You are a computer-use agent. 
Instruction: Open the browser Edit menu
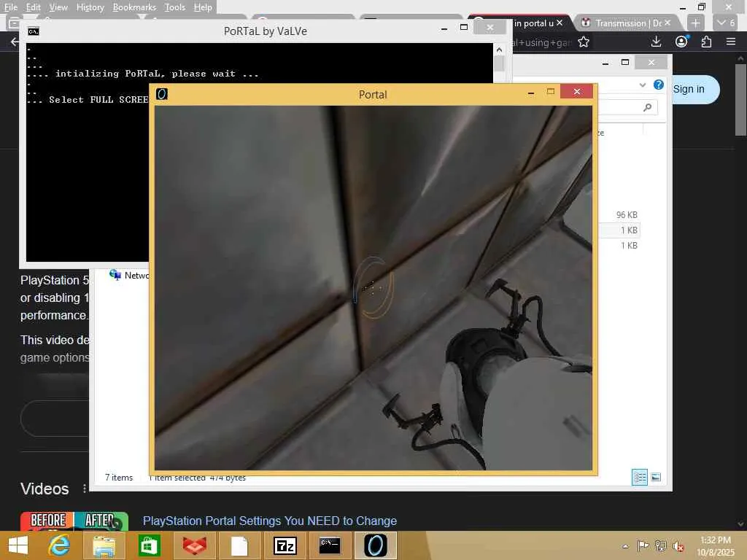[x=33, y=7]
